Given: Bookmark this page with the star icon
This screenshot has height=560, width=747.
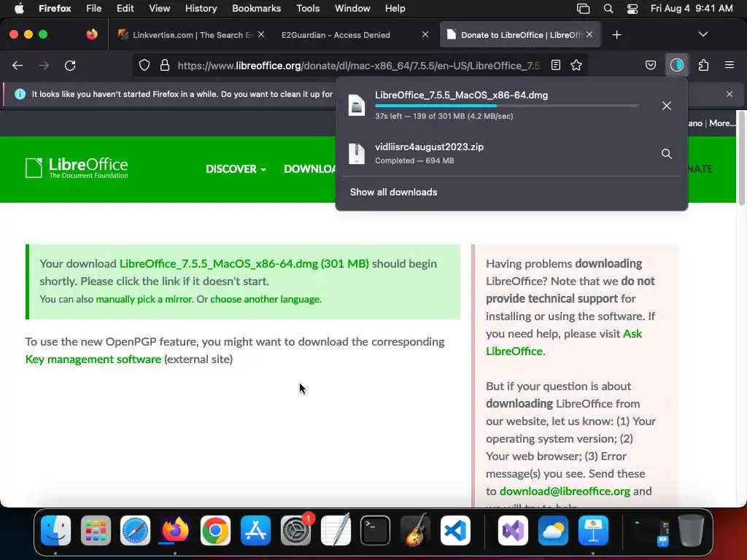Looking at the screenshot, I should pyautogui.click(x=576, y=65).
